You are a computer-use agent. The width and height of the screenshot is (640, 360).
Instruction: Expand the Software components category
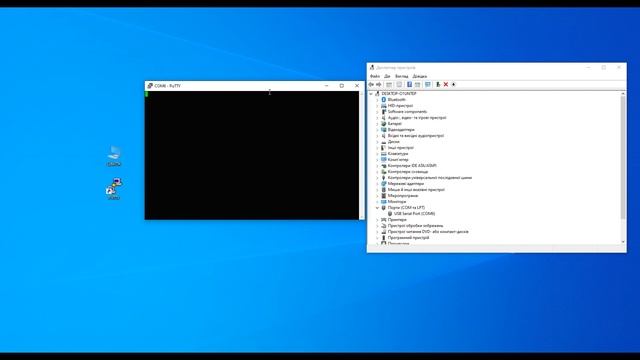(x=377, y=111)
